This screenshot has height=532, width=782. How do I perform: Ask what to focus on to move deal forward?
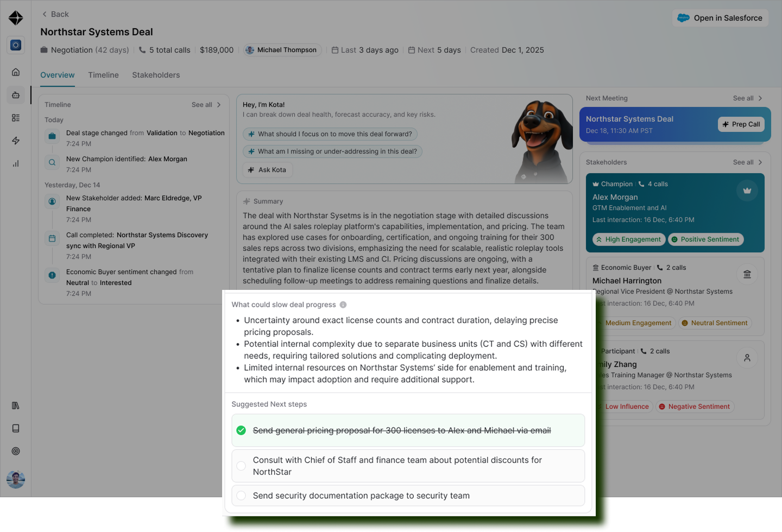[x=330, y=134]
